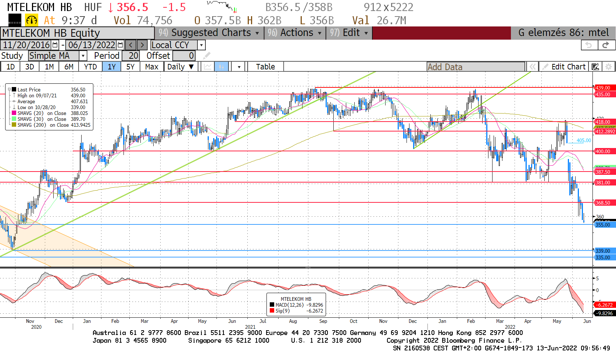The height and width of the screenshot is (364, 616).
Task: Open the end date calendar picker
Action: 120,45
